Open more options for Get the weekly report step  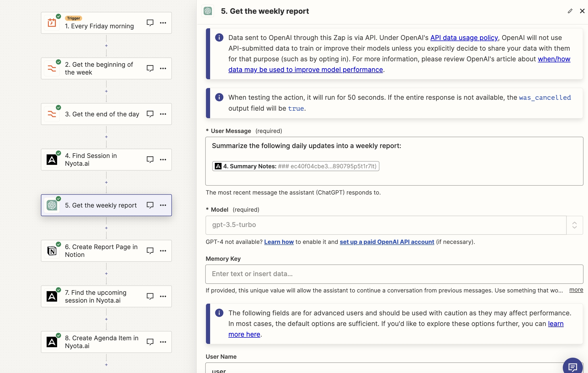pos(163,205)
